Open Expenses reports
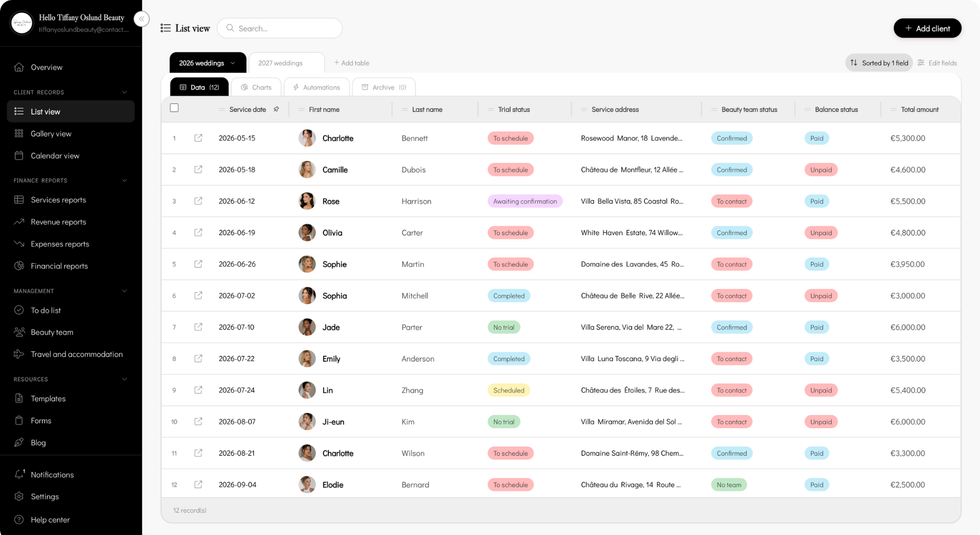Viewport: 980px width, 535px height. pyautogui.click(x=71, y=243)
